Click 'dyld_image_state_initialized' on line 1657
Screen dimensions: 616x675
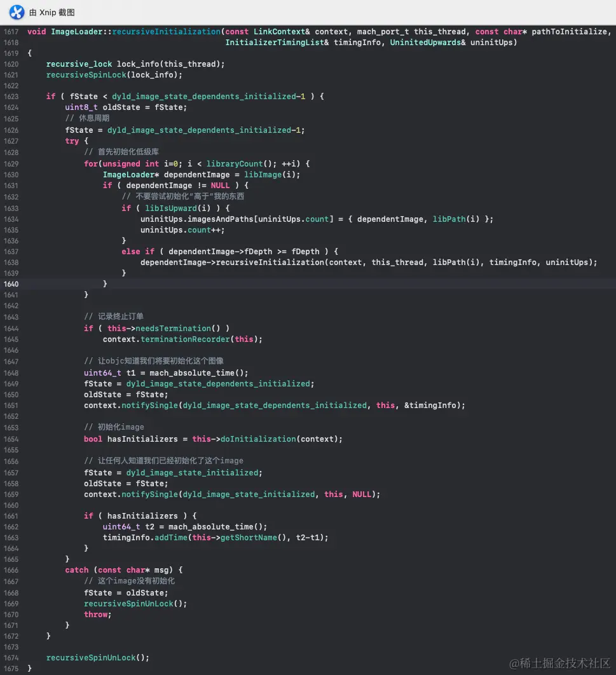(x=192, y=473)
